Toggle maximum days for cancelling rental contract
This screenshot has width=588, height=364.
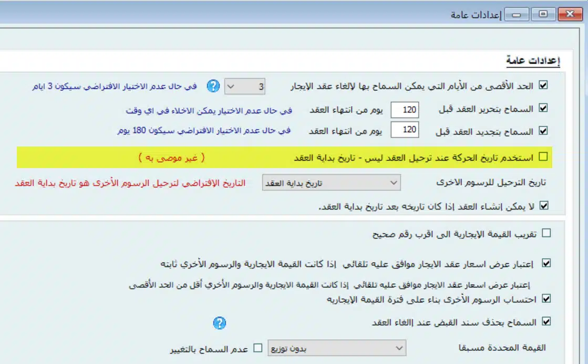click(x=543, y=86)
